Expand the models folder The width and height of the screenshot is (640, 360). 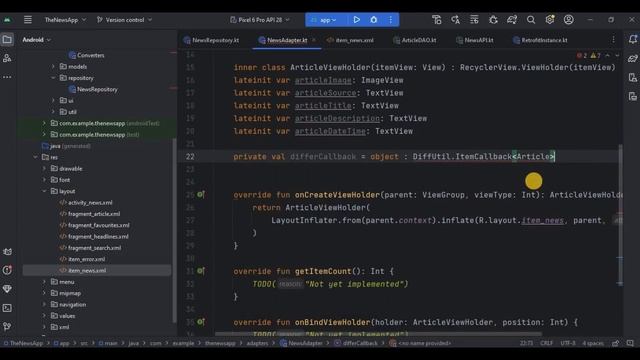point(53,67)
